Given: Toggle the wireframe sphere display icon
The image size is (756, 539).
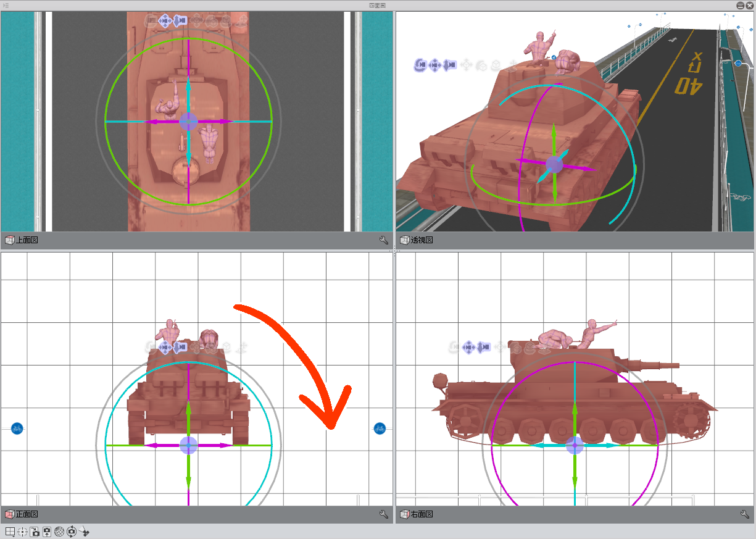Looking at the screenshot, I should tap(59, 531).
